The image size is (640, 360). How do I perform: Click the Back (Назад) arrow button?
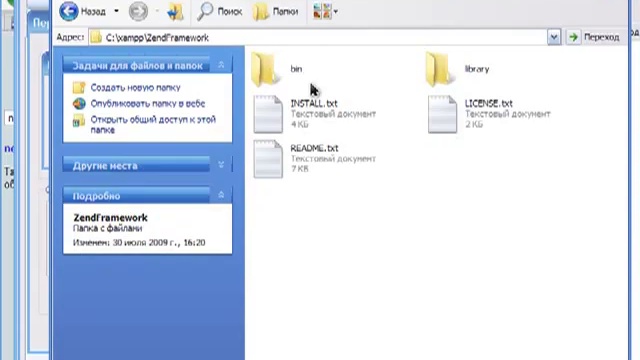coord(69,11)
